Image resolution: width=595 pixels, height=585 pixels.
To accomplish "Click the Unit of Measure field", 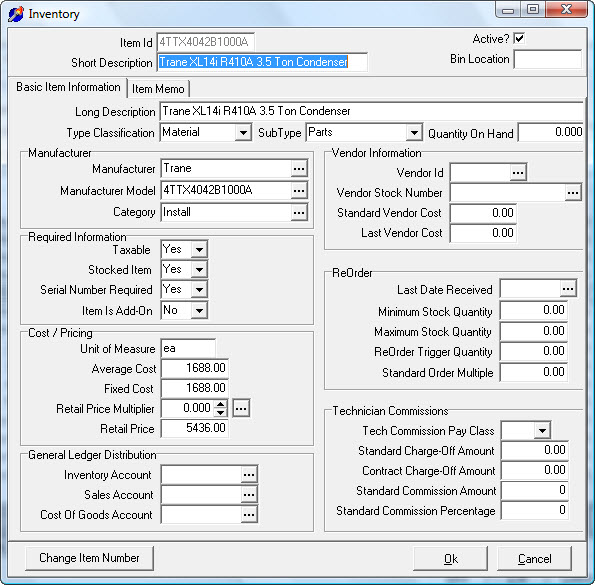I will pos(188,349).
